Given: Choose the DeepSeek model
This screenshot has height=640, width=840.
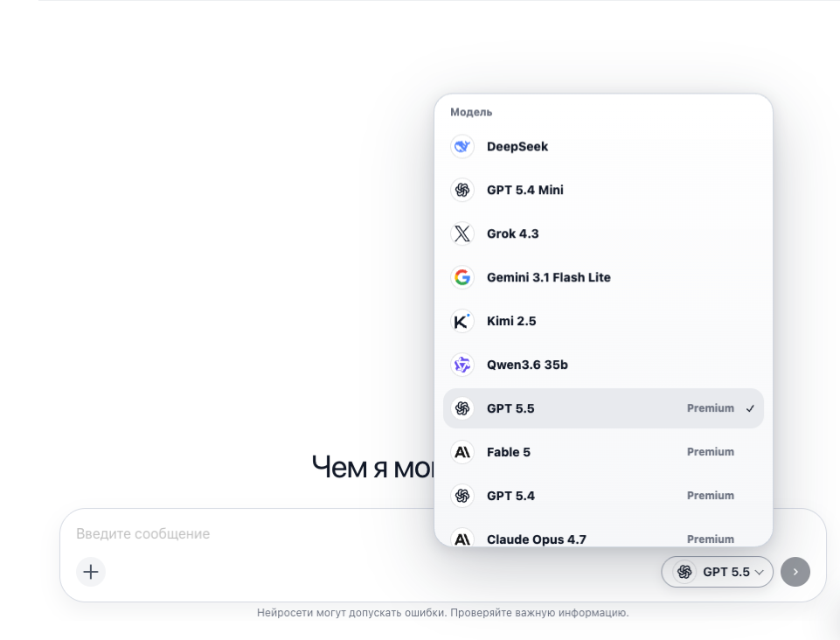Looking at the screenshot, I should pyautogui.click(x=603, y=146).
